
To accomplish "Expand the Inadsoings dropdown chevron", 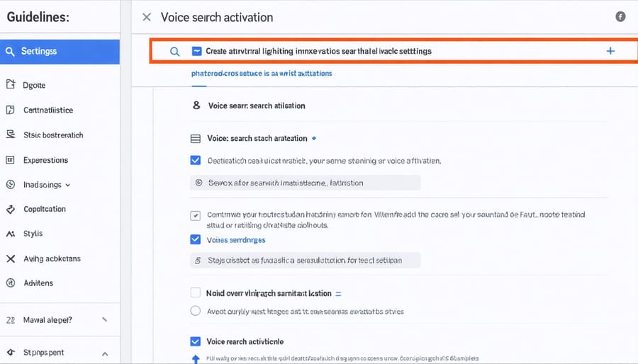I will click(x=68, y=186).
